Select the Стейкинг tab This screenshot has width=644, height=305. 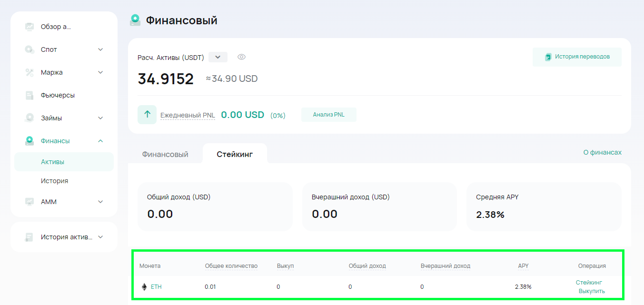[x=235, y=154]
